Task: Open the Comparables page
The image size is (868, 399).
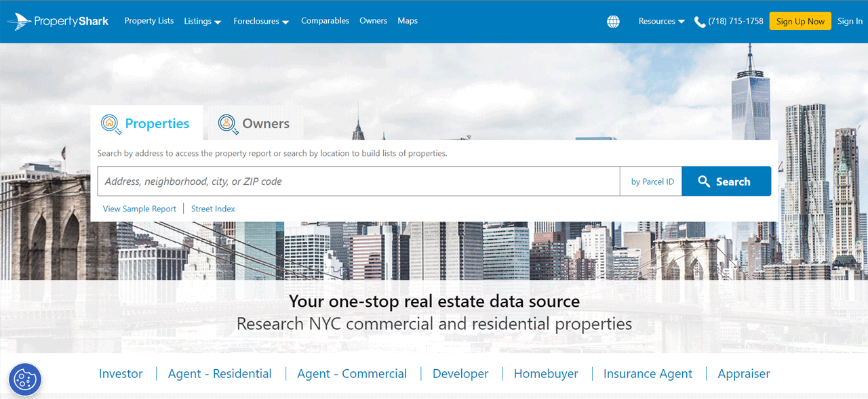Action: click(x=325, y=21)
